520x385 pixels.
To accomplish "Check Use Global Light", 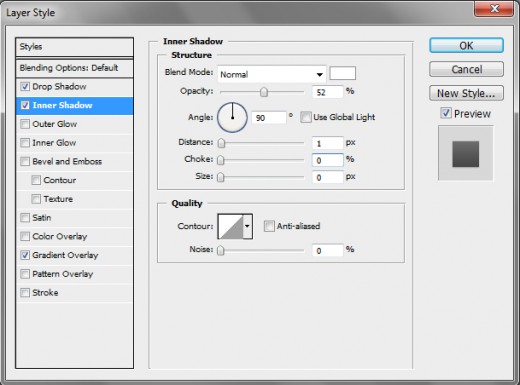I will pyautogui.click(x=306, y=117).
